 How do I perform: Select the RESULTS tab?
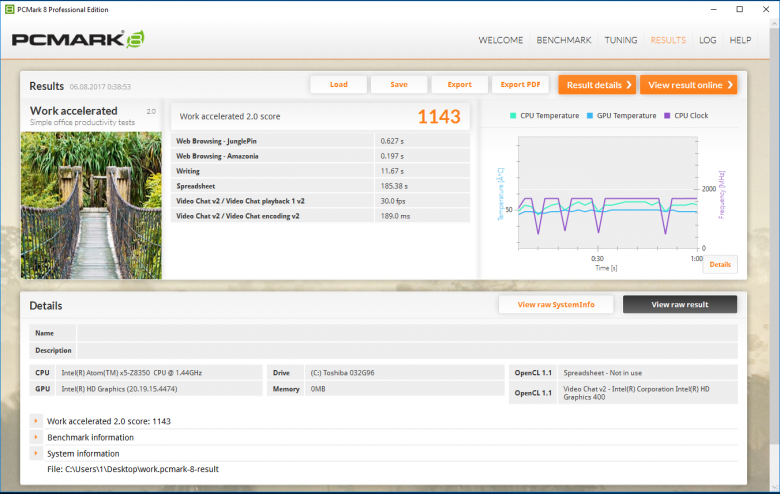pos(668,40)
